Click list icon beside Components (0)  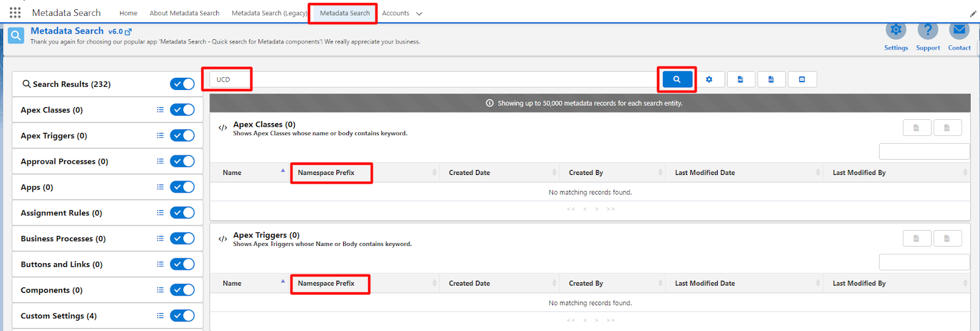pos(160,290)
